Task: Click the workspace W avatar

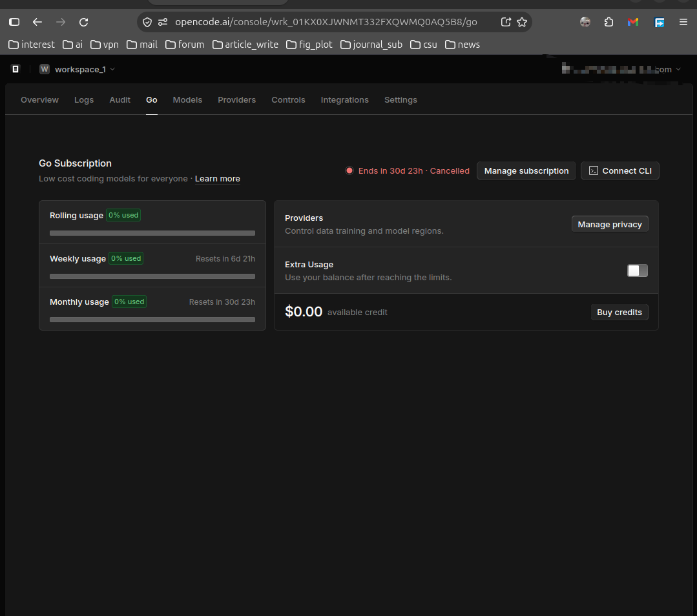Action: pyautogui.click(x=45, y=69)
